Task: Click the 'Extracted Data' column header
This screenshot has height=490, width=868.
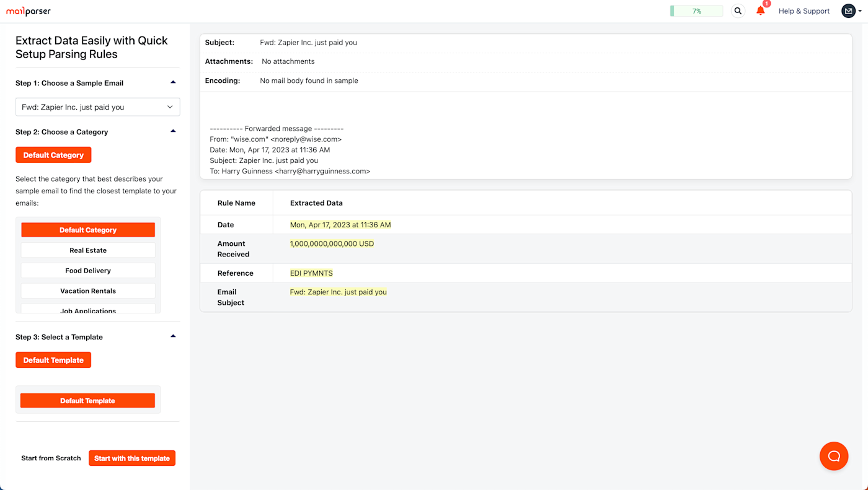Action: pyautogui.click(x=316, y=203)
